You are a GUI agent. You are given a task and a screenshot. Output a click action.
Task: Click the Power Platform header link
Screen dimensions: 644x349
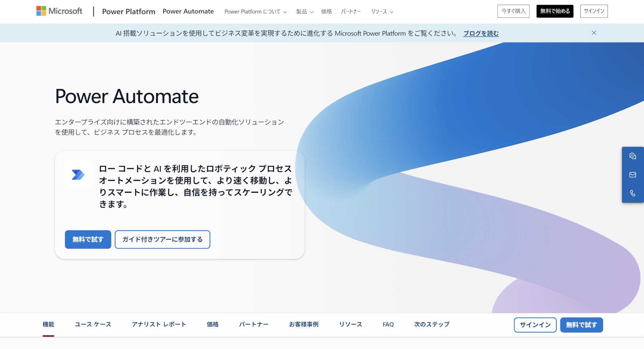128,11
